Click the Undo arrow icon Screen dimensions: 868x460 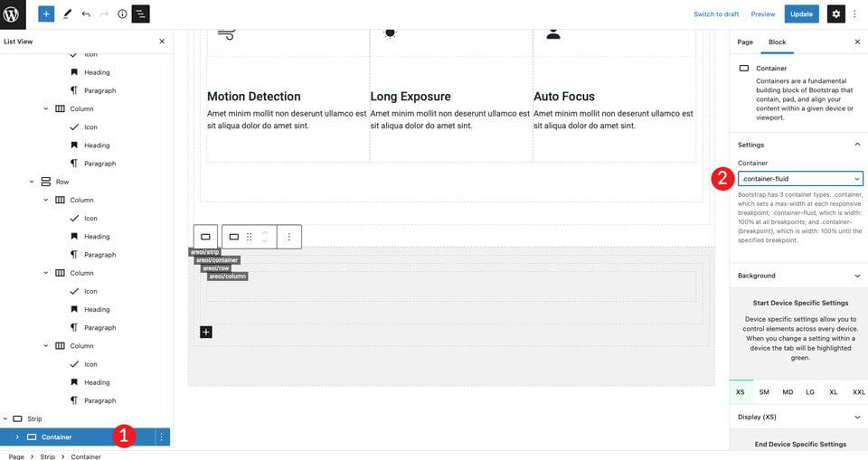click(86, 14)
